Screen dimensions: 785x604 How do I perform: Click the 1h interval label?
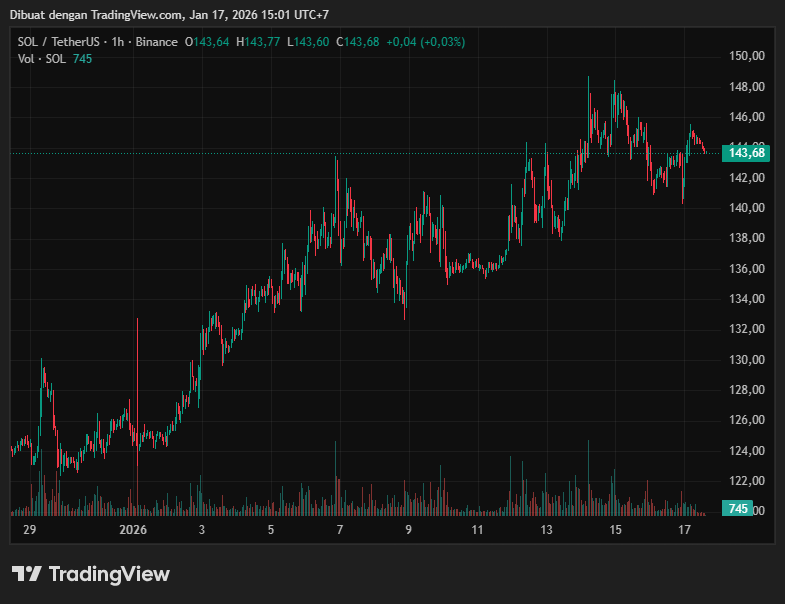click(x=118, y=42)
